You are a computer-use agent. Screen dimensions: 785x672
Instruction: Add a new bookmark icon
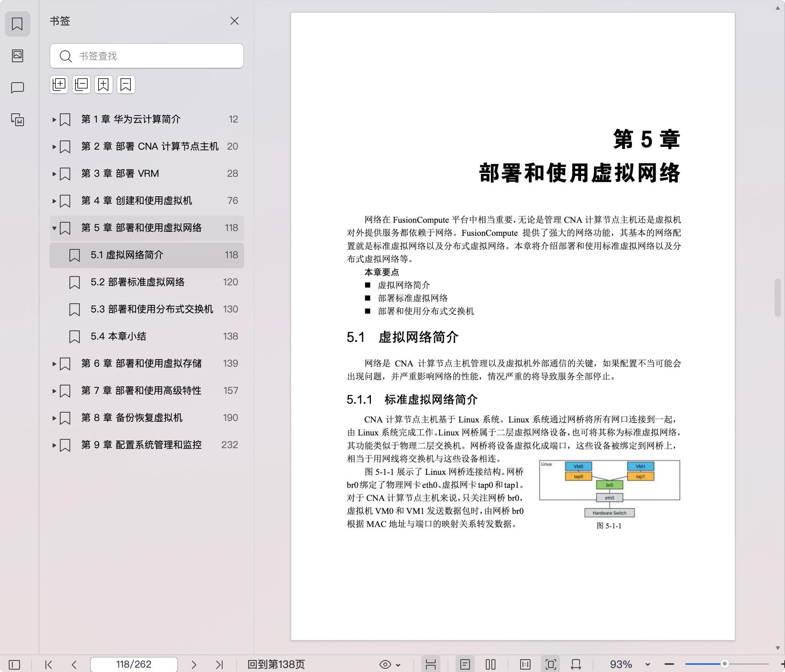click(104, 85)
